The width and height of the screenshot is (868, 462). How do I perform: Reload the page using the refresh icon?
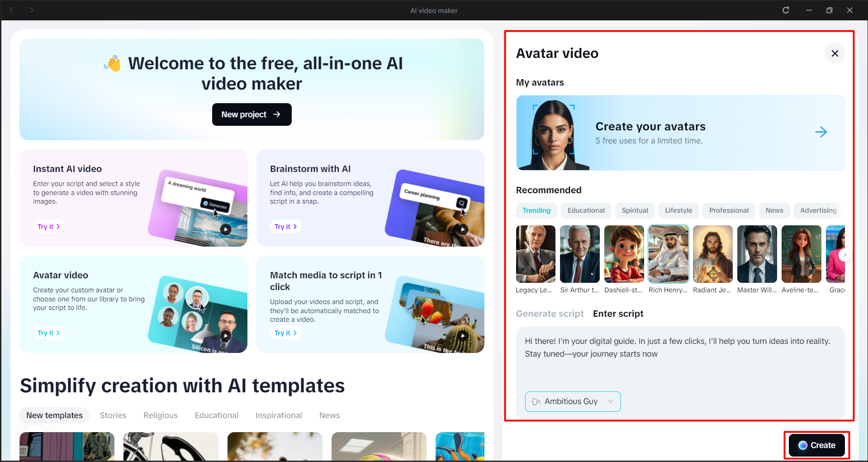tap(786, 10)
